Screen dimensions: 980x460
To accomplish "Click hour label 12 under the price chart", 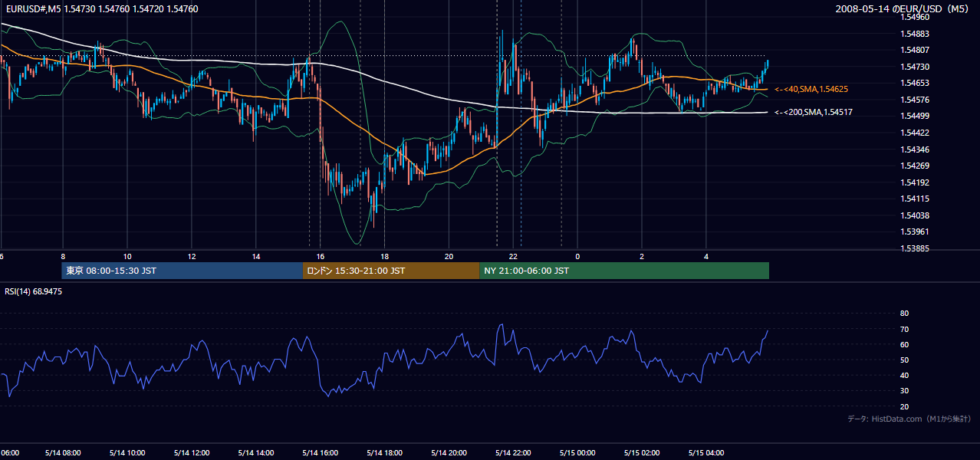I will [x=192, y=256].
